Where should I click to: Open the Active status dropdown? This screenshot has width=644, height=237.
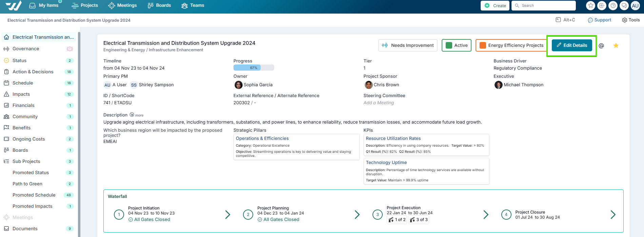457,45
